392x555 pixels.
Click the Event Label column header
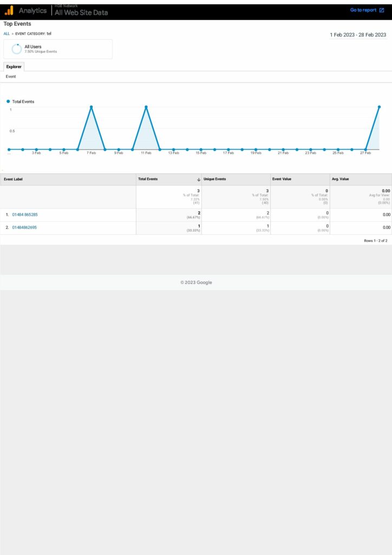click(x=14, y=179)
